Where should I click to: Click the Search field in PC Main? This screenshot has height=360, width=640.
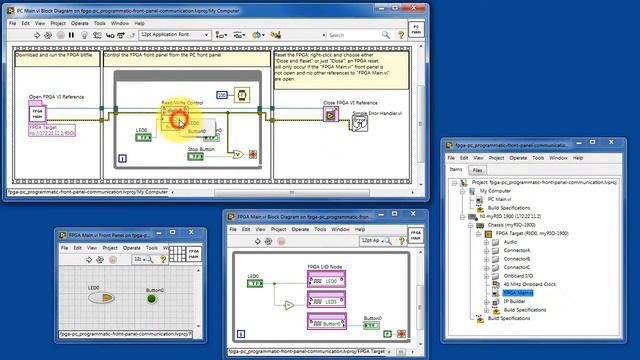click(x=353, y=36)
